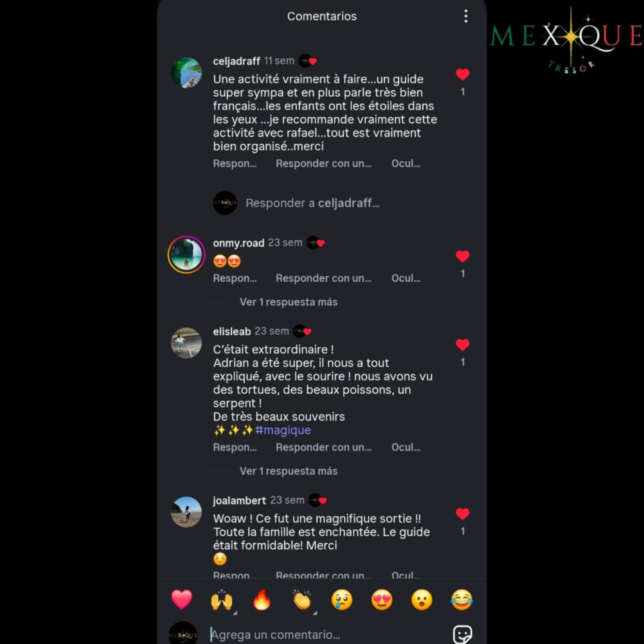Open the three-dot menu beside Comentarios
The image size is (644, 644).
point(466,16)
